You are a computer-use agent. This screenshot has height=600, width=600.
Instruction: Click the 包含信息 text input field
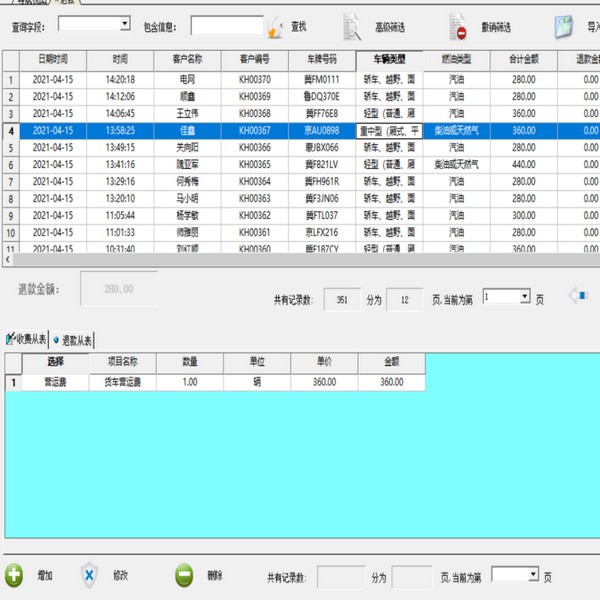pyautogui.click(x=227, y=24)
